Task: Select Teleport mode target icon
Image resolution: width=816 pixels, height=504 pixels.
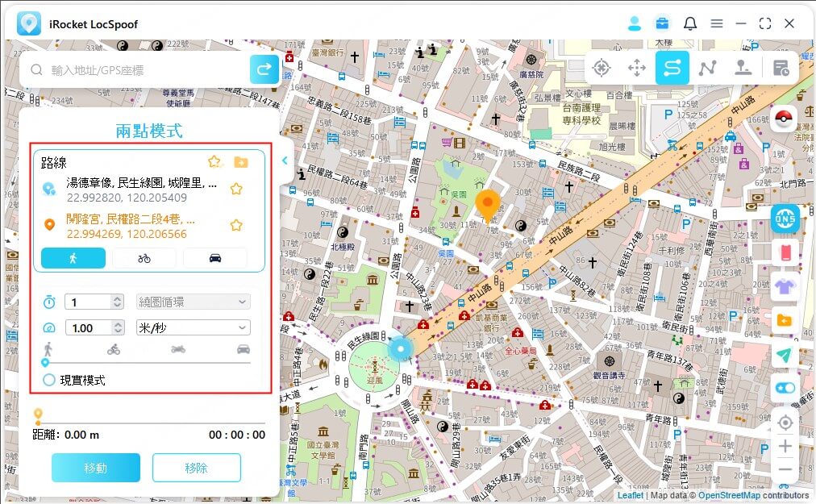Action: [x=602, y=68]
